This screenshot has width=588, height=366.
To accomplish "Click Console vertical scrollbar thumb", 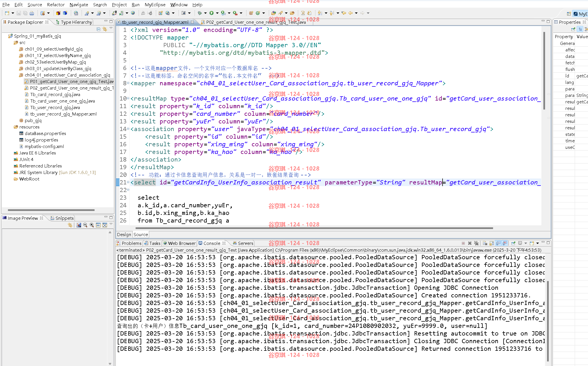I will point(548,321).
